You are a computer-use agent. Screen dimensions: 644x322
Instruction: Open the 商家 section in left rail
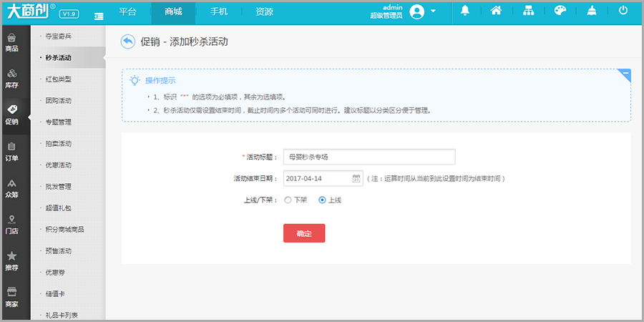point(12,298)
